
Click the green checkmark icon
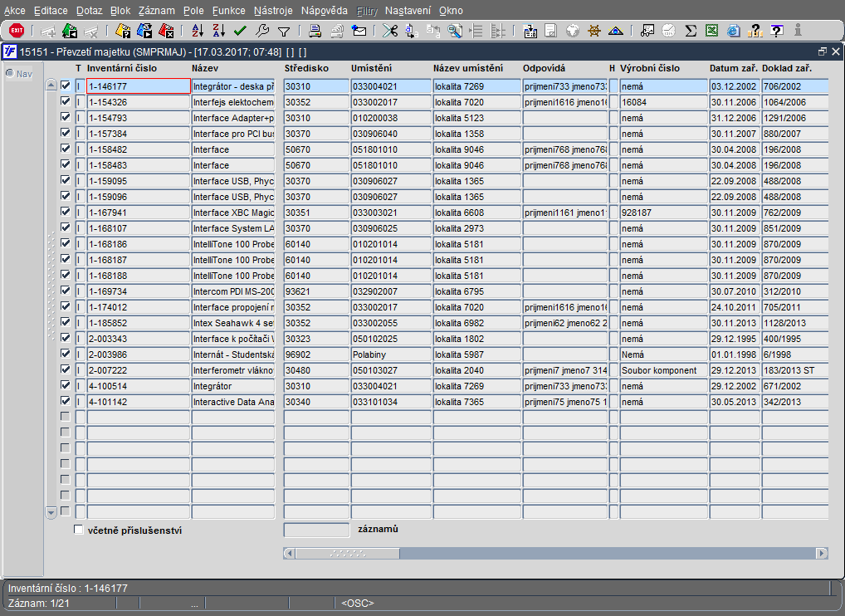(x=240, y=31)
